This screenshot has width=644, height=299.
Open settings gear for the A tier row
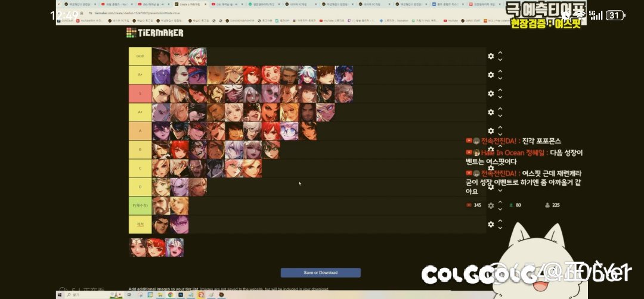coord(491,131)
